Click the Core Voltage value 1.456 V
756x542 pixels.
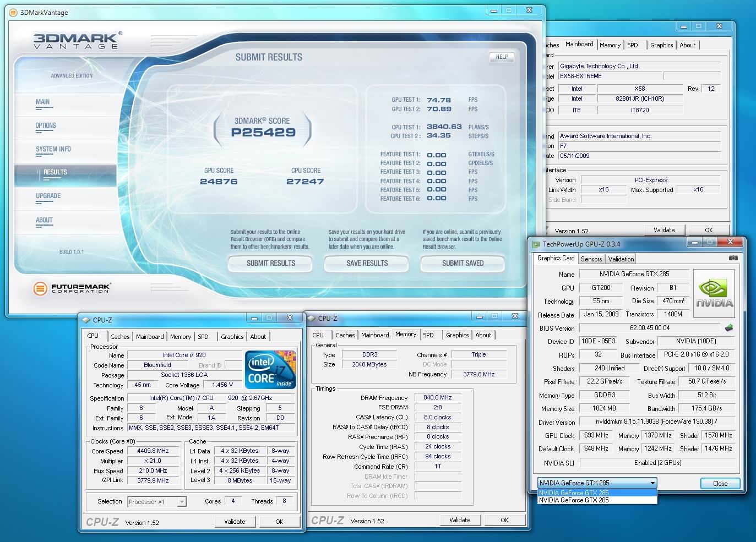[x=222, y=385]
